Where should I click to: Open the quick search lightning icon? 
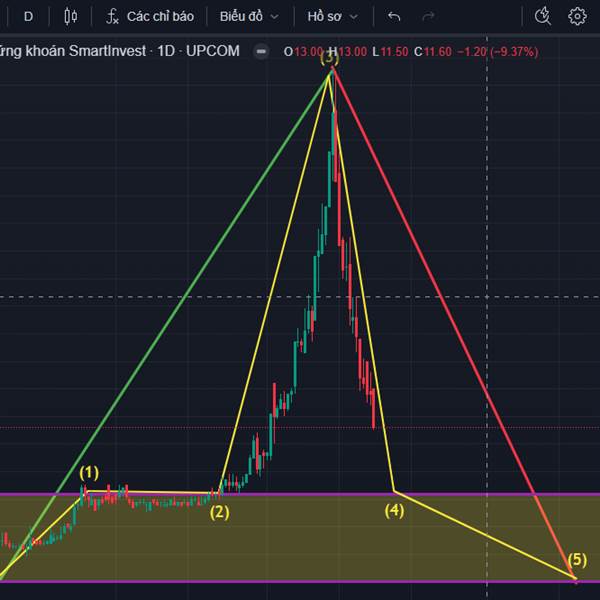pos(542,16)
